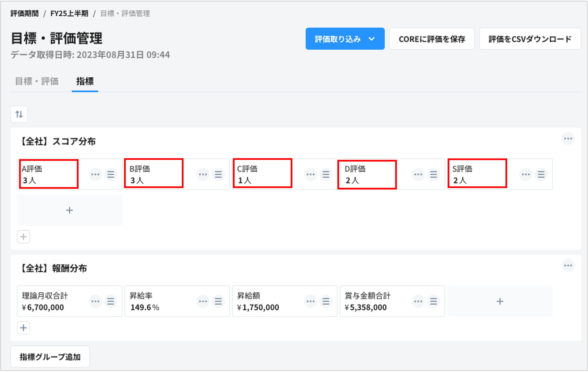This screenshot has height=372, width=588.
Task: Open more options for 理論月収合計 card
Action: click(95, 301)
